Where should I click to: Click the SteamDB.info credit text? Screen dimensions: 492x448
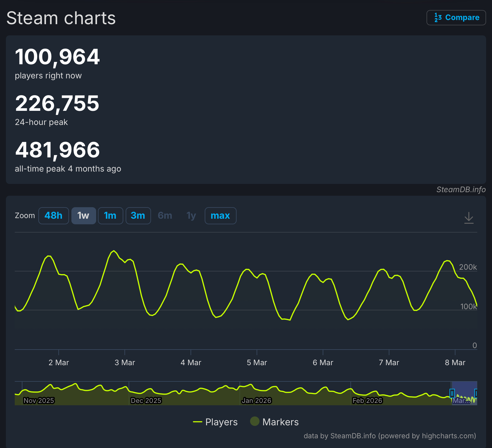[461, 190]
